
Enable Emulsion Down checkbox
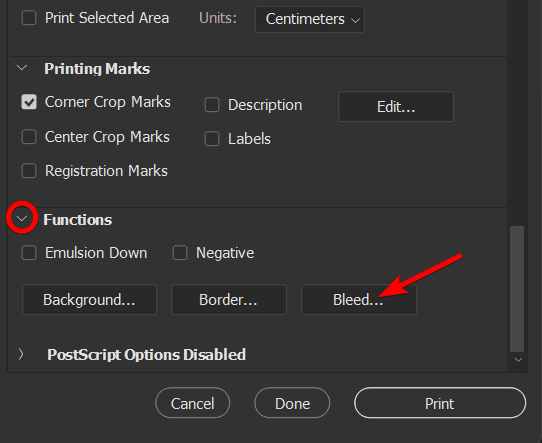[x=29, y=253]
